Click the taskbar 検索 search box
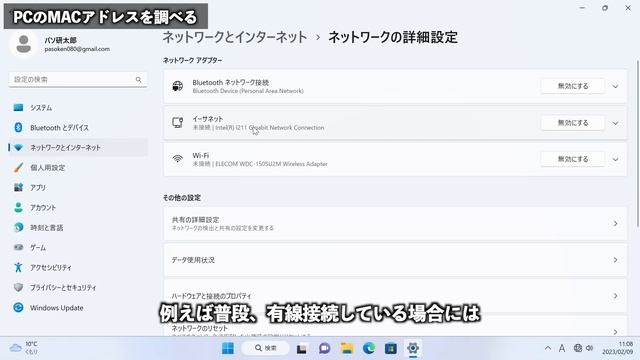Screen dimensions: 640x360 (265, 348)
